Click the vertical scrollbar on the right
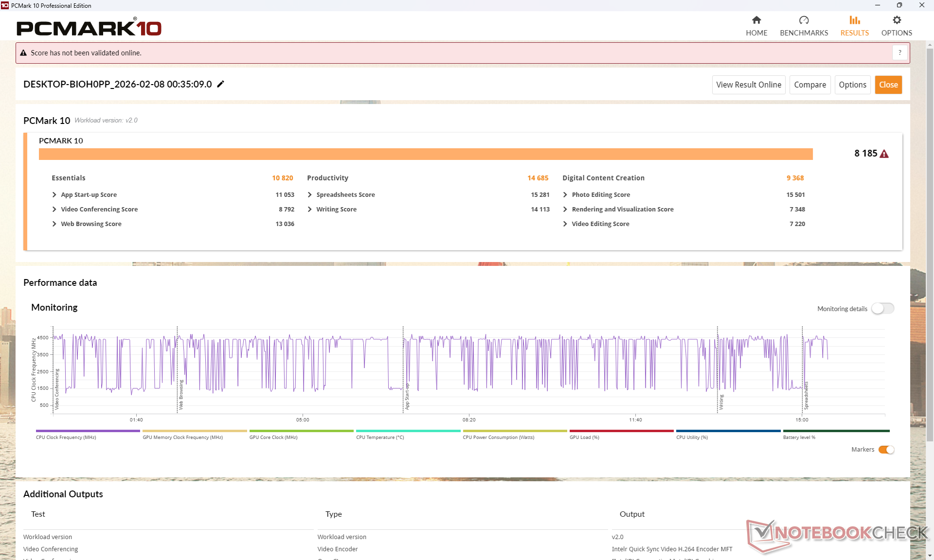Viewport: 934px width, 560px height. pos(930,243)
